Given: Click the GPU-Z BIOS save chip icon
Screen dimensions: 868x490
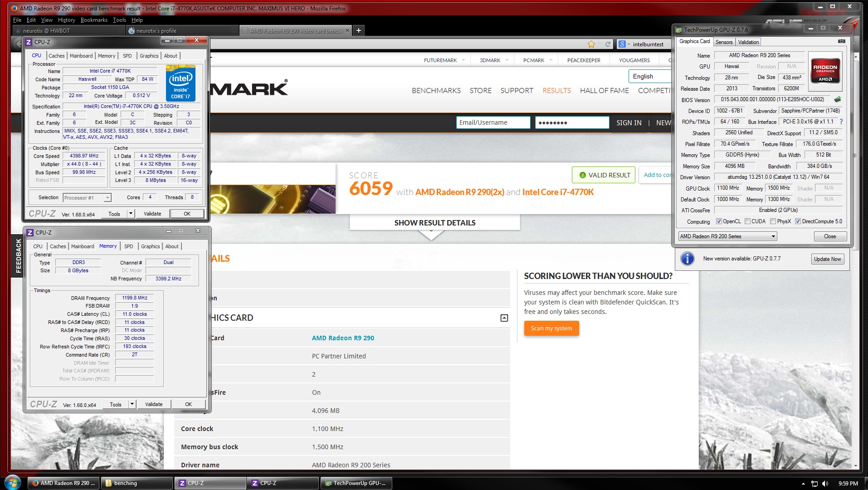Looking at the screenshot, I should pos(837,99).
